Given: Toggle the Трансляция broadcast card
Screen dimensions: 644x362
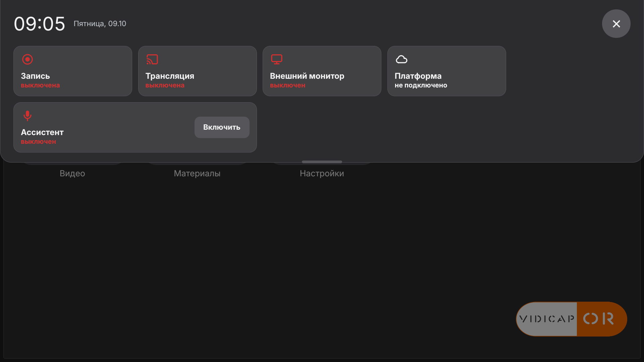Looking at the screenshot, I should point(198,71).
